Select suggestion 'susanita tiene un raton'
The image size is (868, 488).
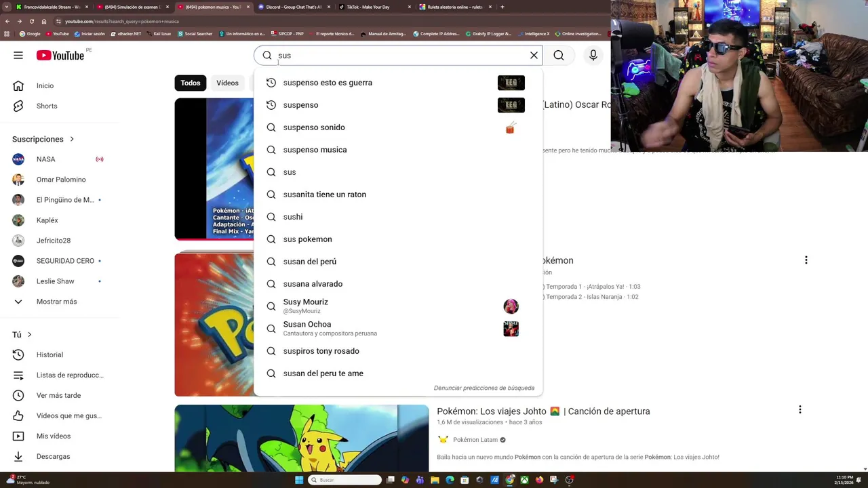[398, 195]
